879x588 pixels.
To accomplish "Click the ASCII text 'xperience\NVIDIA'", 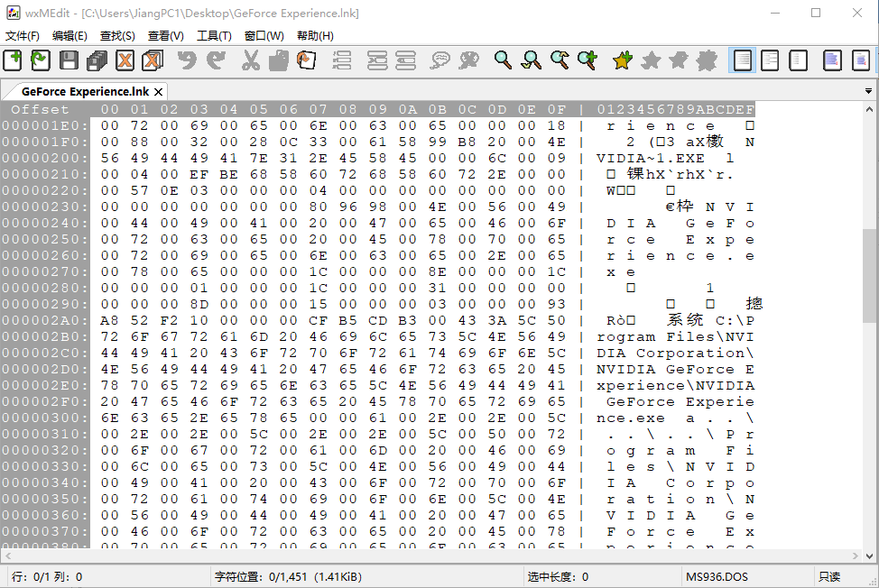I will (x=676, y=385).
